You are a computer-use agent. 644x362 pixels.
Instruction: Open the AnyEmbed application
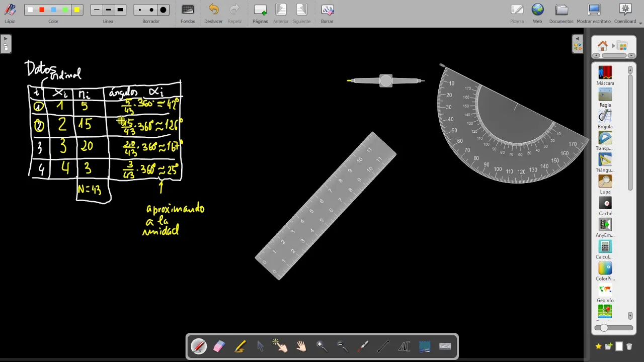tap(605, 228)
